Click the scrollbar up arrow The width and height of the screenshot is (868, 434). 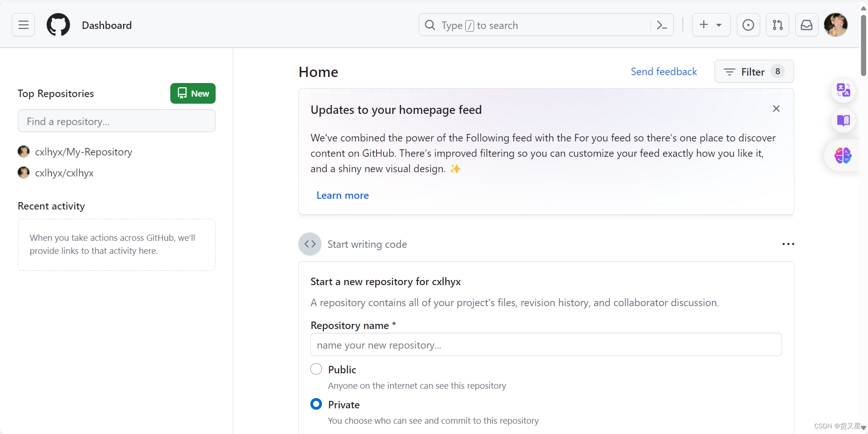click(x=863, y=8)
